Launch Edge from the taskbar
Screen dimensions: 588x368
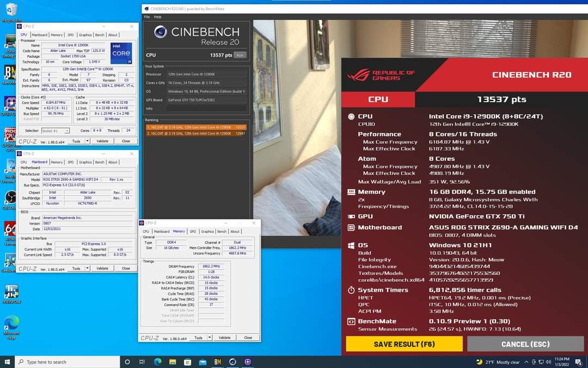tap(157, 362)
